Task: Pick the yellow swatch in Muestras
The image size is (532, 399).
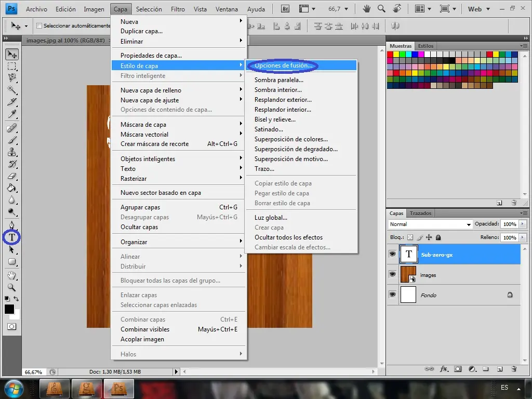Action: tap(396, 54)
